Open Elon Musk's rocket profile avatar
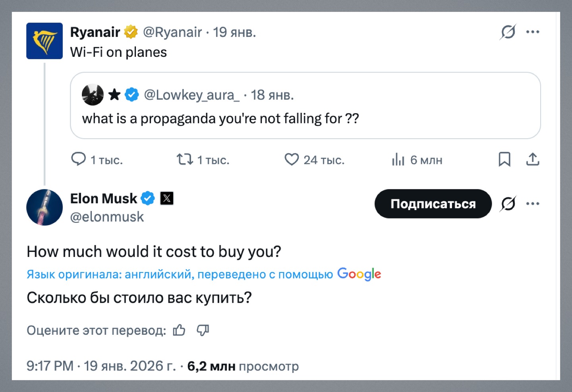 coord(44,207)
